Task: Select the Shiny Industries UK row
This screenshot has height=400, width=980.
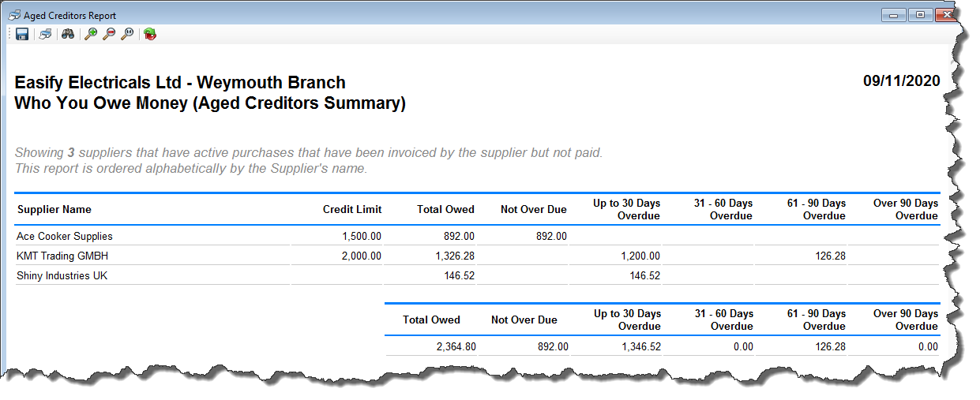Action: (x=62, y=275)
